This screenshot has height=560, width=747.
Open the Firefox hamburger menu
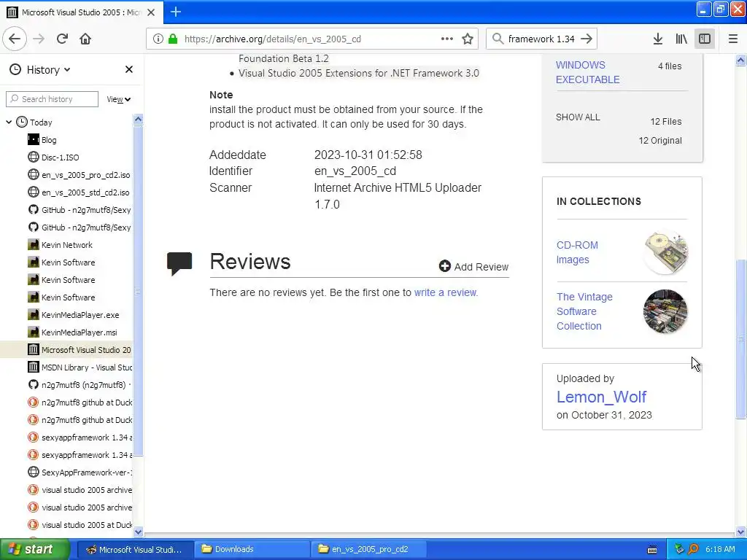(732, 39)
